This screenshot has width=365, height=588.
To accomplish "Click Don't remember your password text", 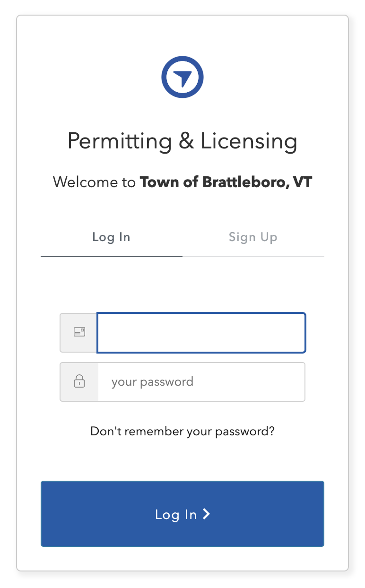I will coord(182,431).
